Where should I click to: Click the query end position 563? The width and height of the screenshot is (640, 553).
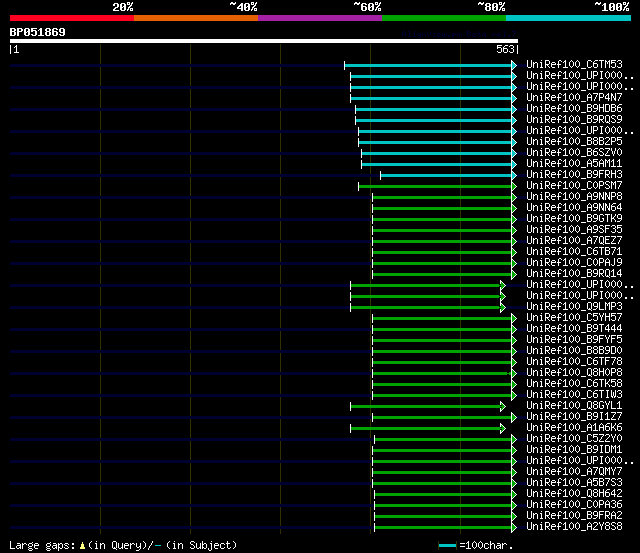point(505,49)
